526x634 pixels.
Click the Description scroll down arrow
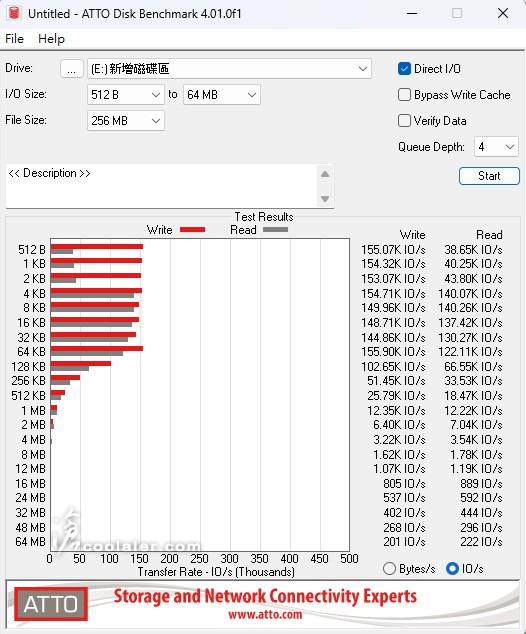click(325, 199)
